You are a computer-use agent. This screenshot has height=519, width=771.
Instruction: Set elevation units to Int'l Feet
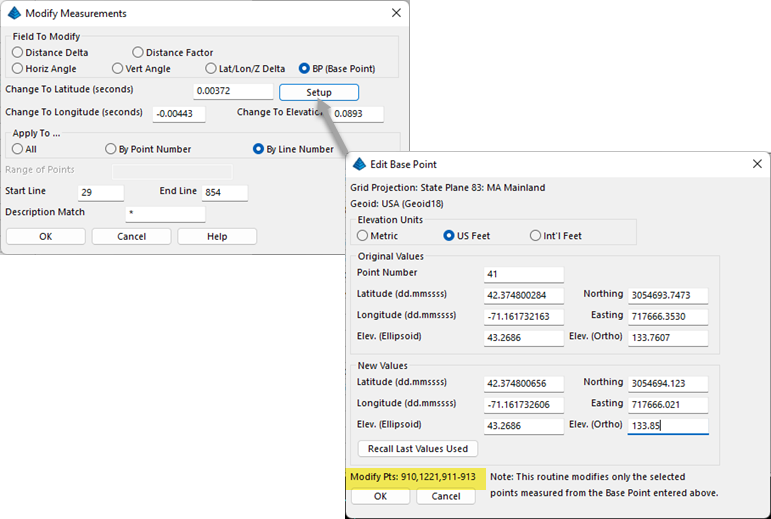tap(536, 236)
